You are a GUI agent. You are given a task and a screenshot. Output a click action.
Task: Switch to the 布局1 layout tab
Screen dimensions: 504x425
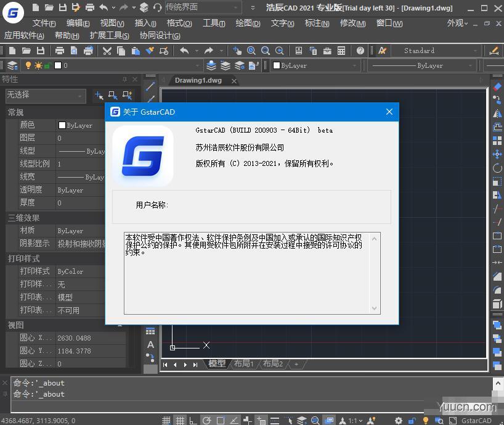click(243, 364)
